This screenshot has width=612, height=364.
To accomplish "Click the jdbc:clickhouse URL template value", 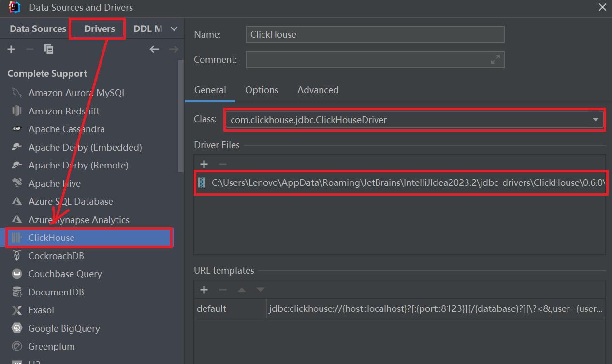I will 436,308.
